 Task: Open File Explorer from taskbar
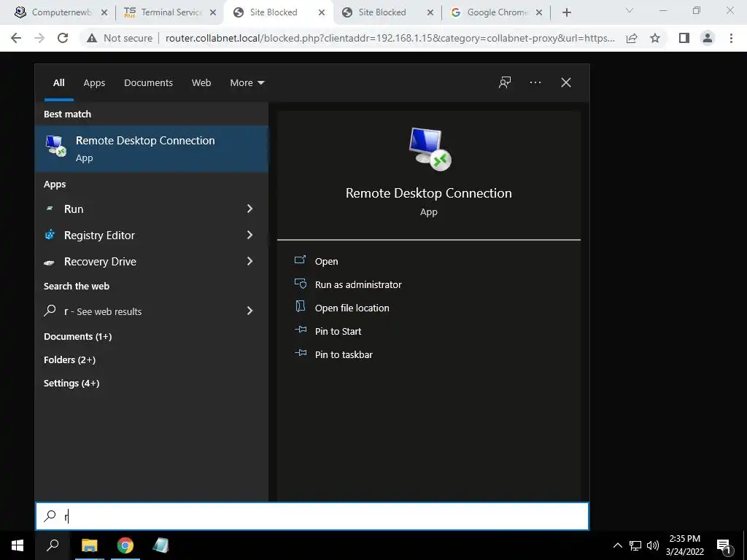coord(89,545)
